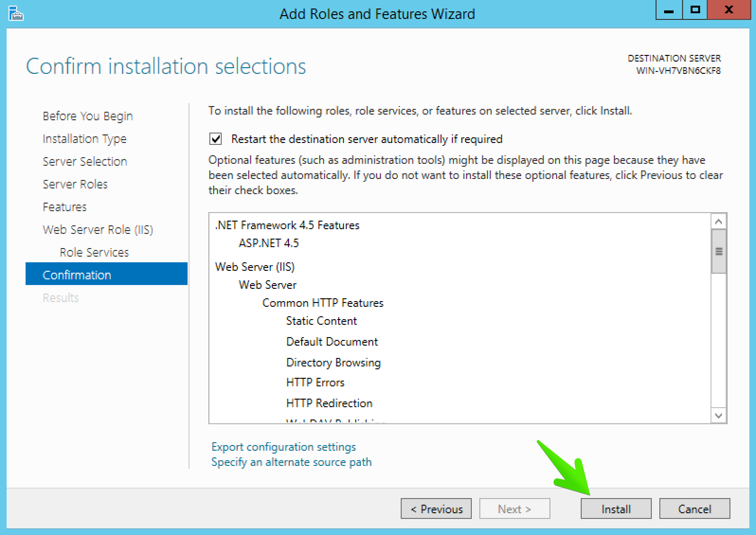The height and width of the screenshot is (535, 756).
Task: Uncheck restart destination server automatically
Action: coord(216,139)
